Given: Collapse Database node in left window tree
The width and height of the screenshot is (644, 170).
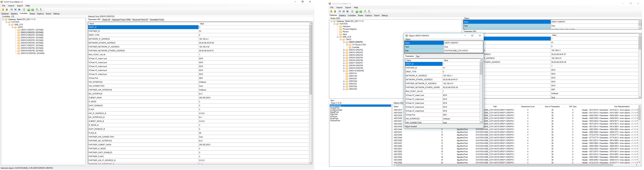Looking at the screenshot, I should 3,19.
